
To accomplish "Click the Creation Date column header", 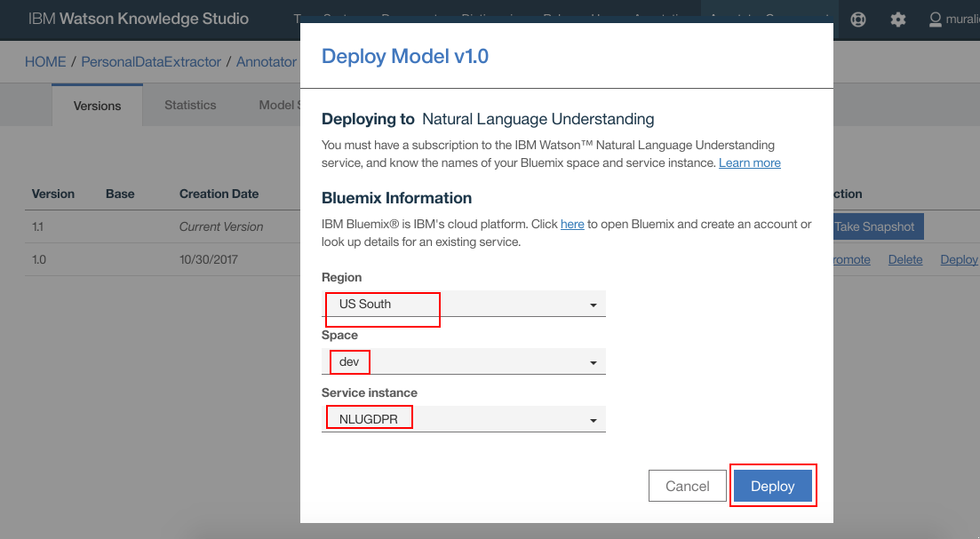I will [219, 194].
